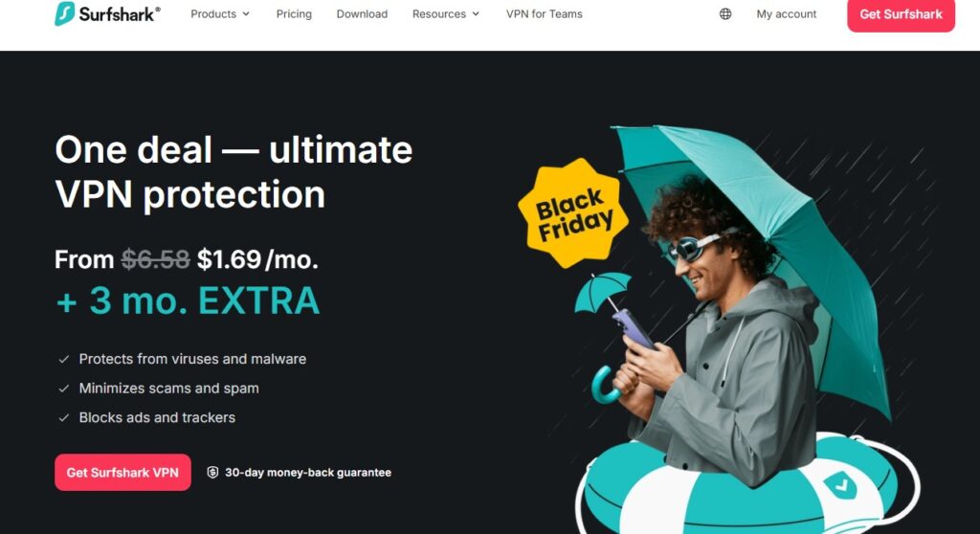Click the Get Surfshark header button
Viewport: 980px width, 534px height.
coord(901,14)
